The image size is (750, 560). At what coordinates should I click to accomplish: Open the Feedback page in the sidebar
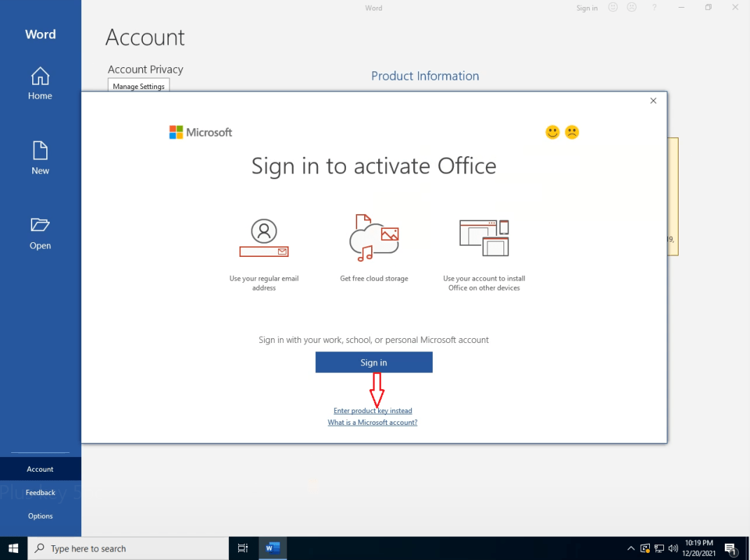40,493
